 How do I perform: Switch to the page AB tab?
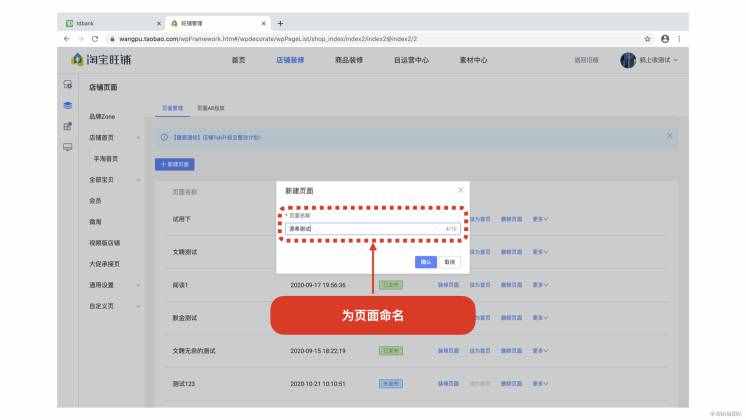click(x=211, y=108)
